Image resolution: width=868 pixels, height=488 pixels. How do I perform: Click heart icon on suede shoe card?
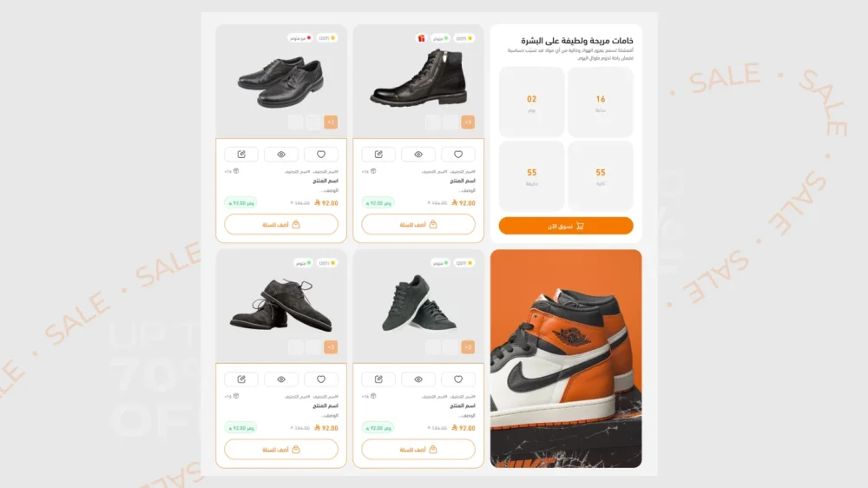coord(321,379)
